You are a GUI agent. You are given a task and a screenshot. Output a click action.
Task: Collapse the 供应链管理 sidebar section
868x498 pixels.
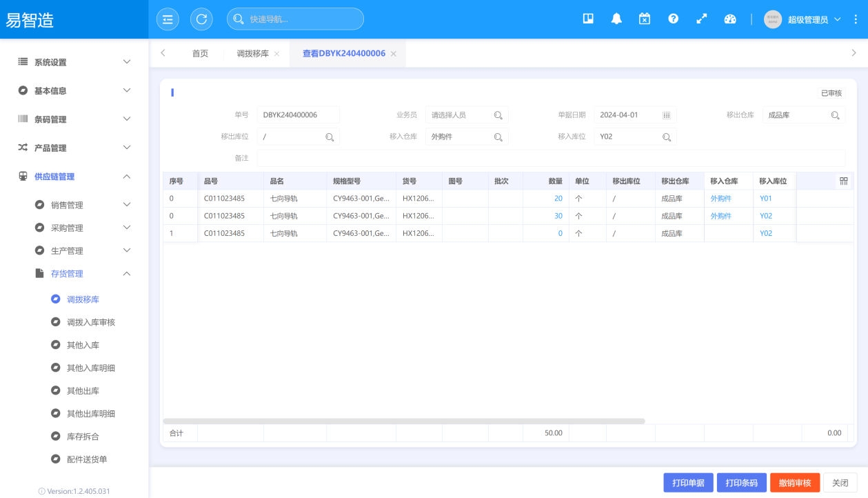click(x=74, y=177)
